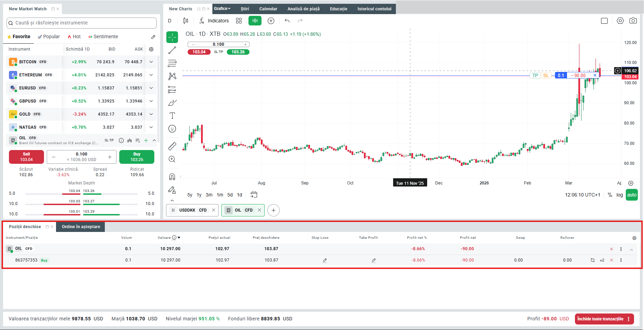
Task: Increase order volume with plus stepper
Action: 110,157
